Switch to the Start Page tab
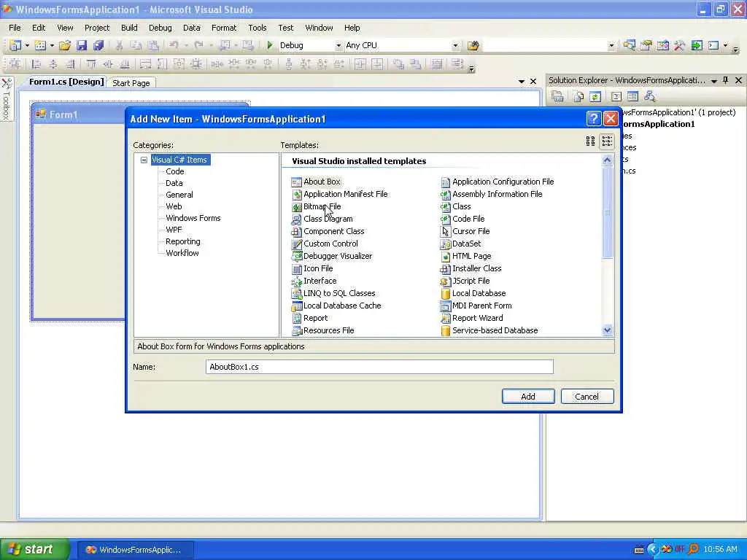This screenshot has height=560, width=747. pos(131,83)
